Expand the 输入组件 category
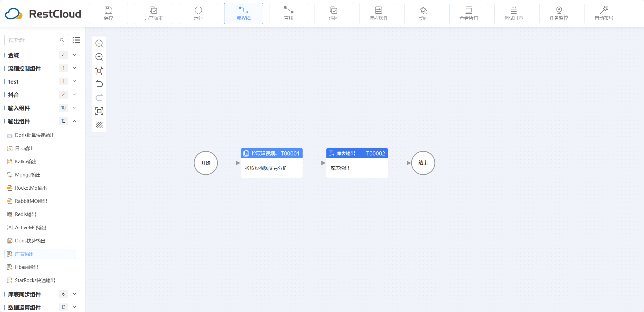This screenshot has height=312, width=644. pyautogui.click(x=75, y=108)
